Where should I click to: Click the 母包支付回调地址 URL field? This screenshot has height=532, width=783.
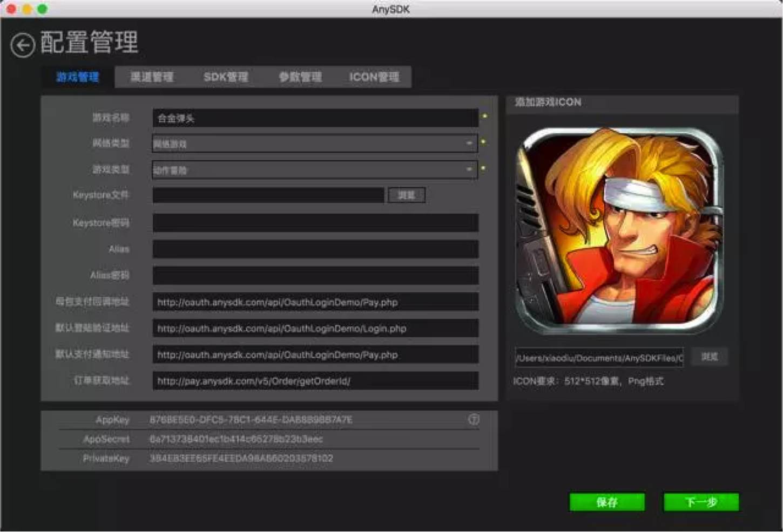coord(315,302)
